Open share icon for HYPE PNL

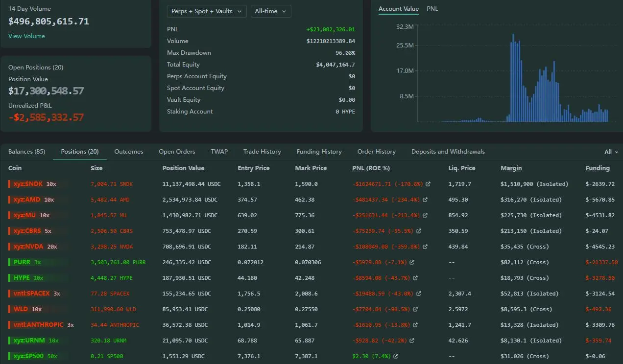pyautogui.click(x=415, y=278)
